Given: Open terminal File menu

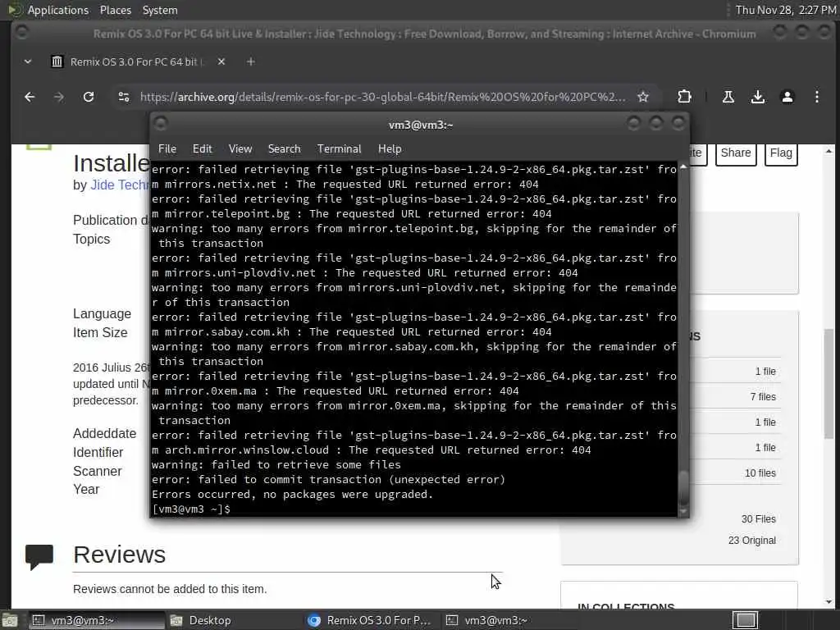Looking at the screenshot, I should (167, 149).
